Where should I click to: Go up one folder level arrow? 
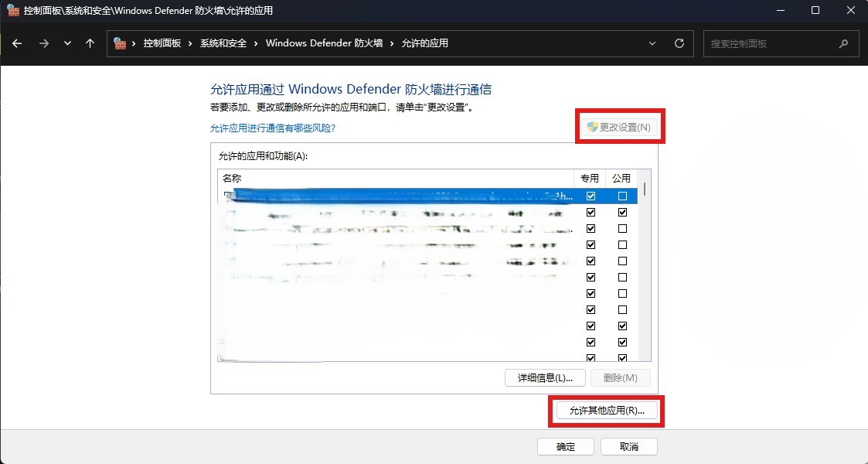(90, 43)
